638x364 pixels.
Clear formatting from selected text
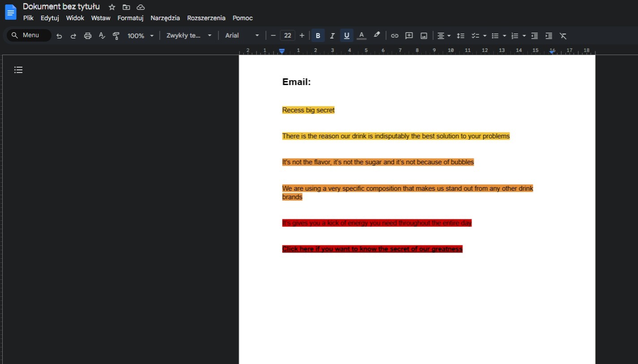563,35
